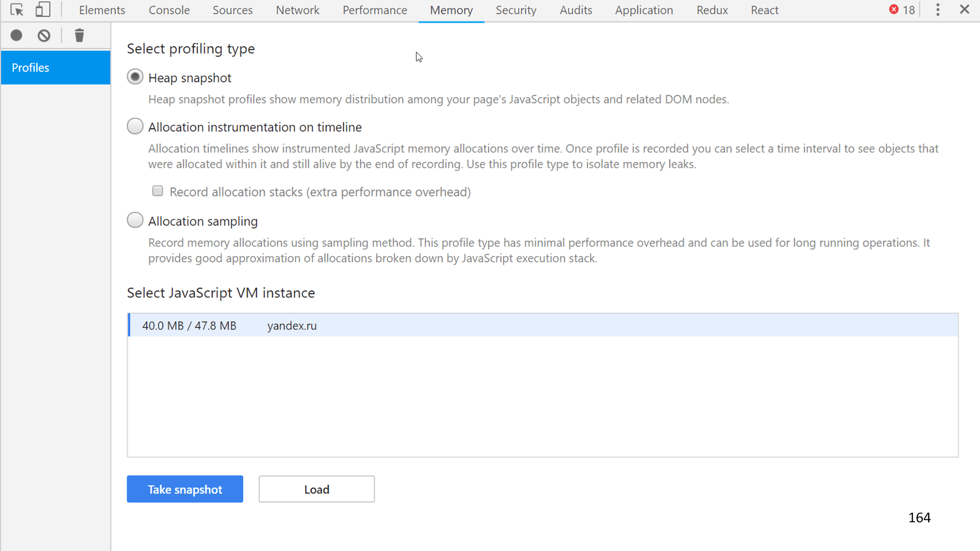Choose Allocation instrumentation on timeline
This screenshot has width=980, height=551.
pyautogui.click(x=135, y=127)
